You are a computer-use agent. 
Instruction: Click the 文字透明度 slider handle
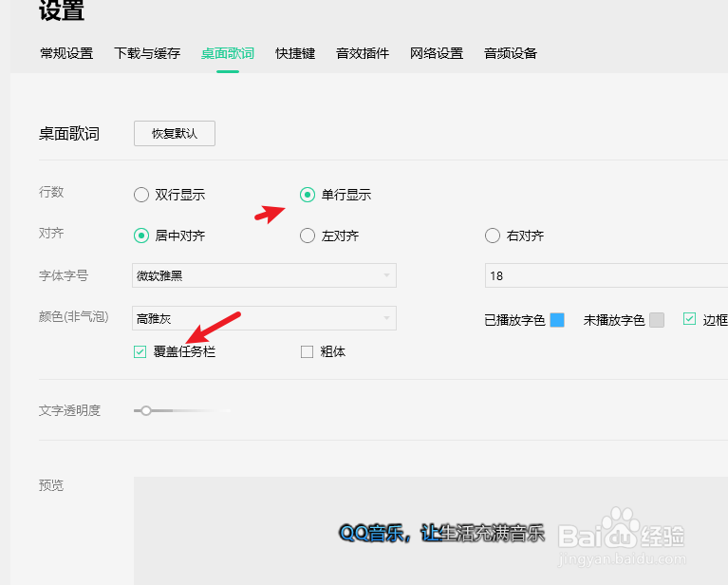pos(146,411)
